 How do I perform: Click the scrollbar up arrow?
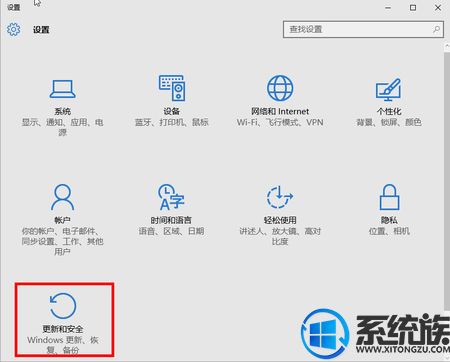(x=447, y=47)
